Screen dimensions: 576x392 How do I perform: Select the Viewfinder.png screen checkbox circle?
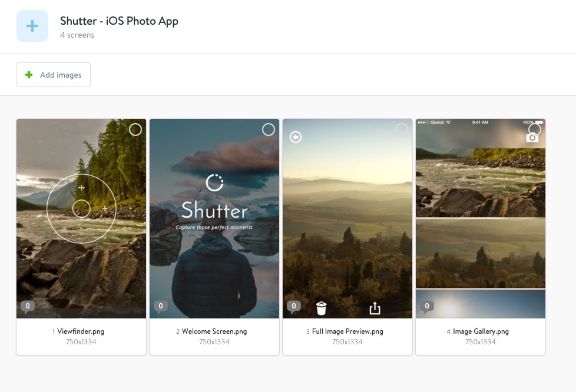click(135, 129)
